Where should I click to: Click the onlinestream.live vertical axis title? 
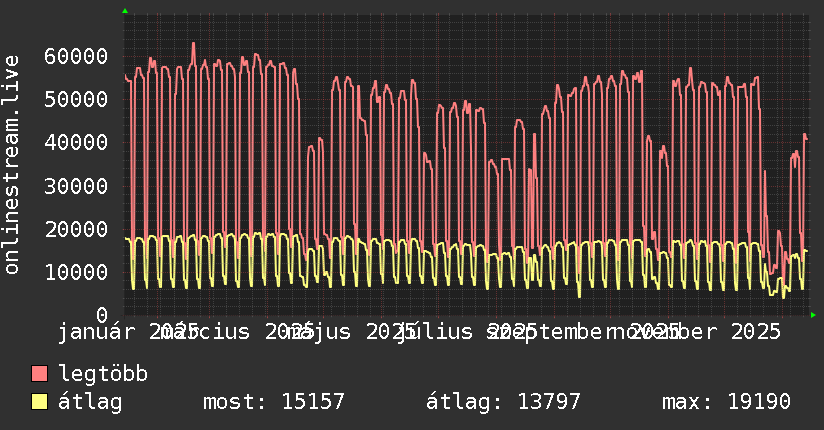coord(12,165)
